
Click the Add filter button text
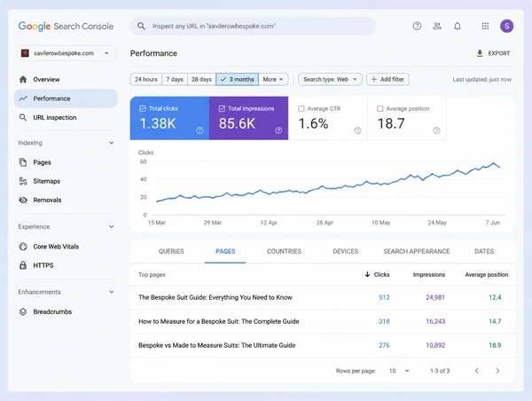pyautogui.click(x=392, y=80)
